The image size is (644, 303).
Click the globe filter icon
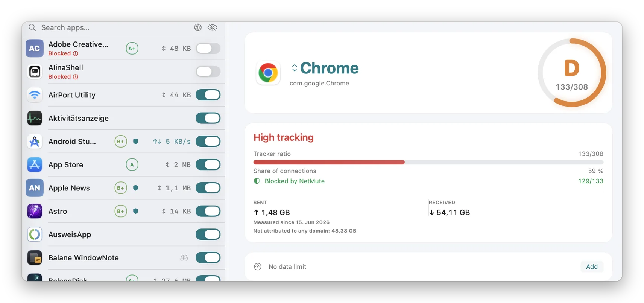click(x=198, y=27)
